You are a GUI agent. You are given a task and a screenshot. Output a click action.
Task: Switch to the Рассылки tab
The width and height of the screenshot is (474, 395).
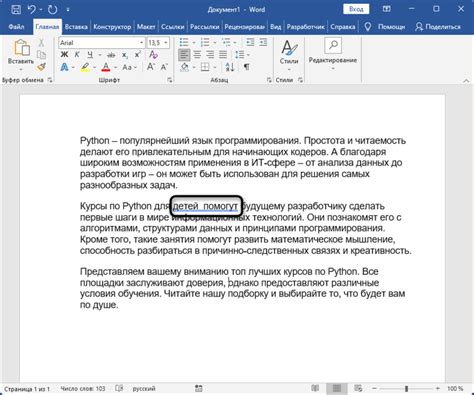[x=204, y=27]
